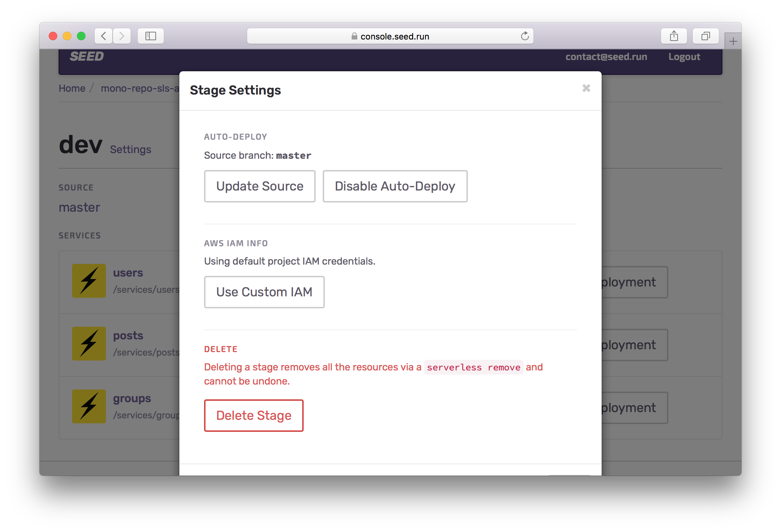The width and height of the screenshot is (781, 532).
Task: Open the contact@seed.run account link
Action: 606,57
